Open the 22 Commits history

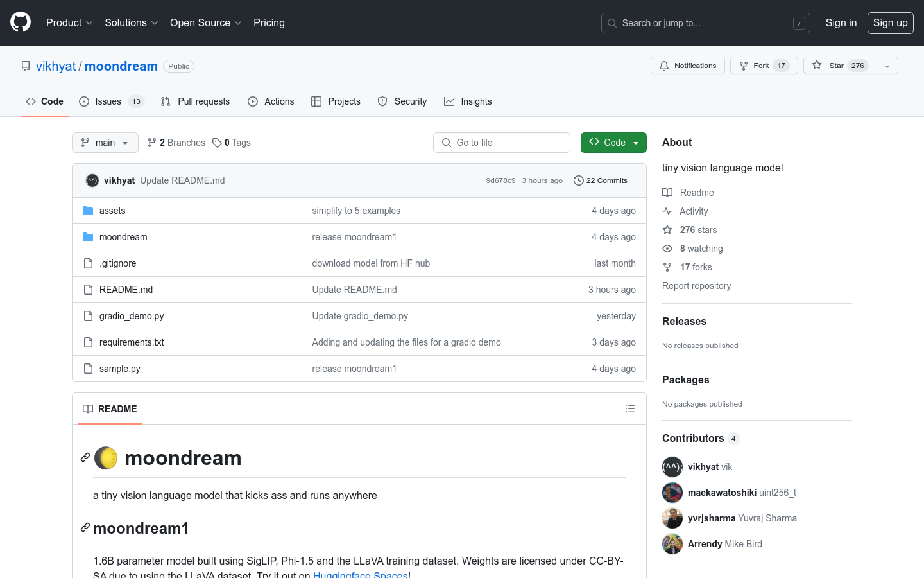601,180
